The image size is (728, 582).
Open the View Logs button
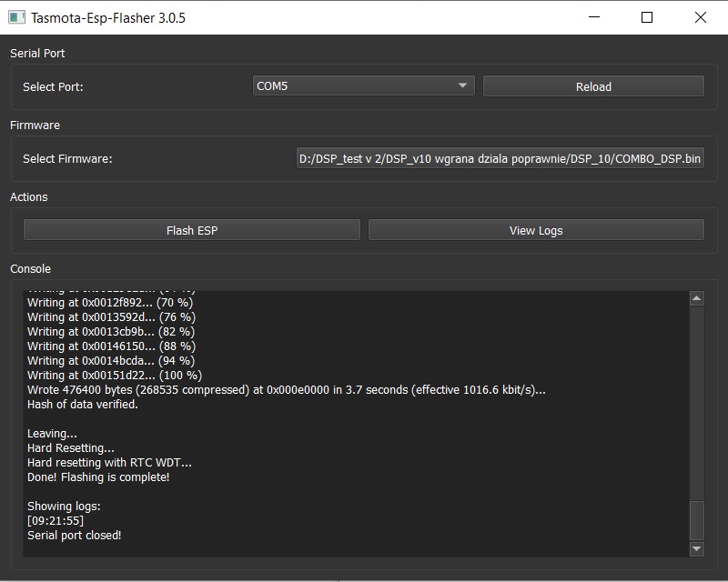[536, 230]
